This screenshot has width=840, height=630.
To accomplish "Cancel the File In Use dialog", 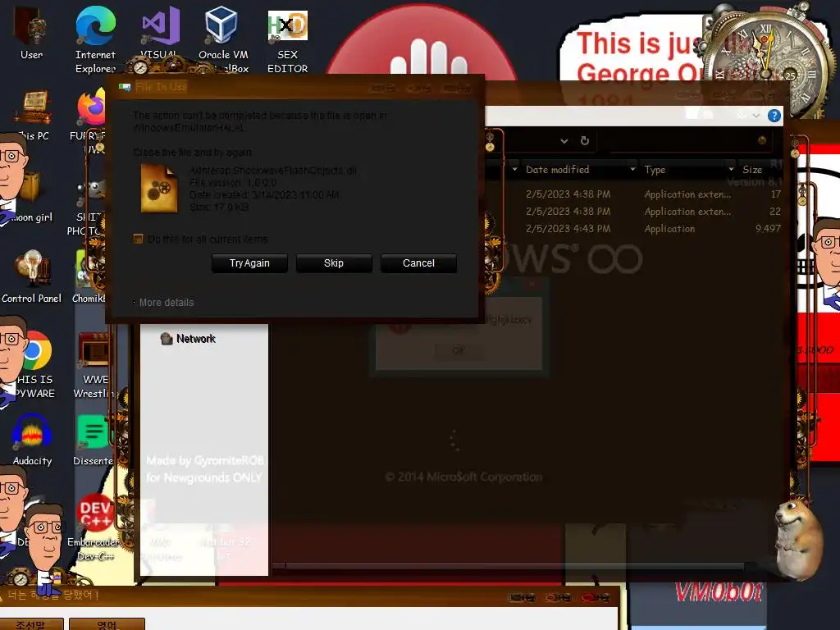I will (418, 263).
